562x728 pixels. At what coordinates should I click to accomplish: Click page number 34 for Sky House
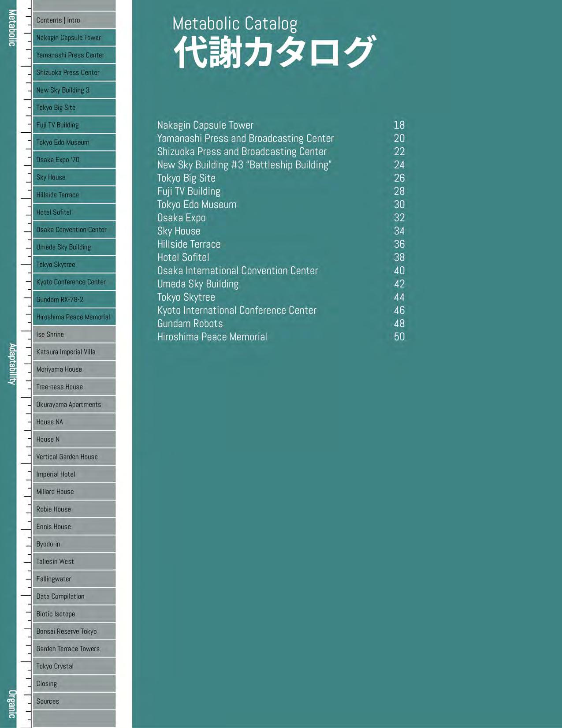[x=399, y=231]
